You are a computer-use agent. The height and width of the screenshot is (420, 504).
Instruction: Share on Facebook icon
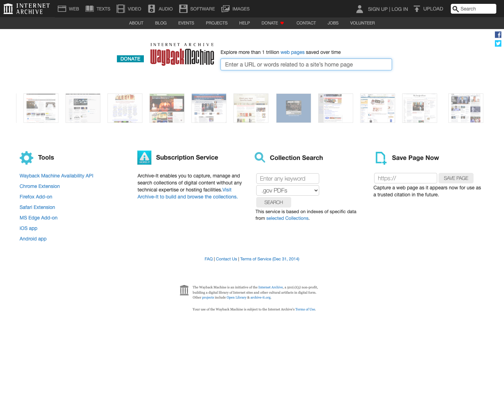(x=498, y=35)
